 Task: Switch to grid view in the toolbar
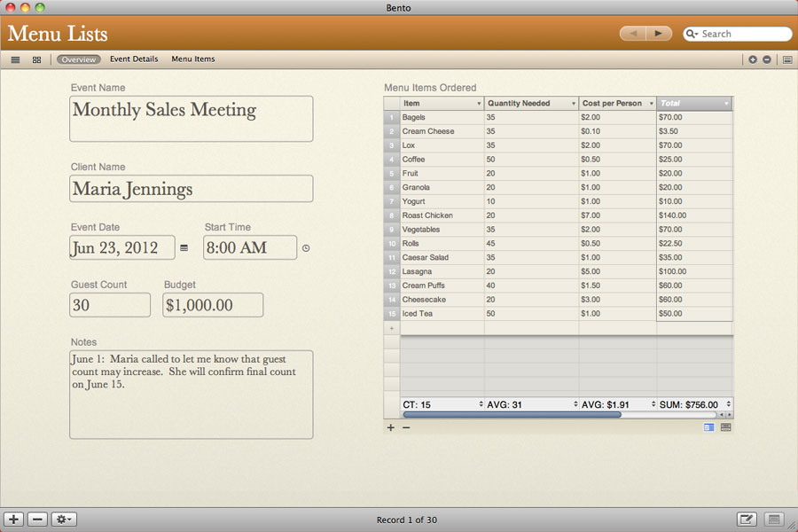click(x=36, y=59)
